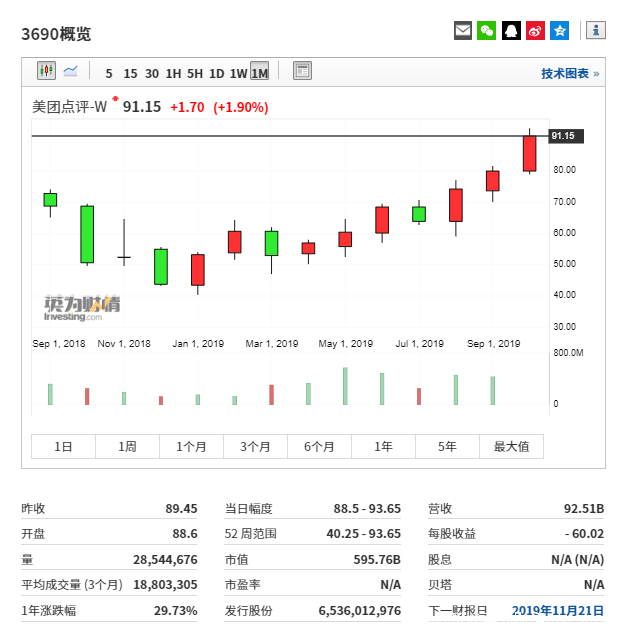Viewport: 624px width, 642px height.
Task: Click the 91.15 price marker on axis
Action: tap(566, 136)
